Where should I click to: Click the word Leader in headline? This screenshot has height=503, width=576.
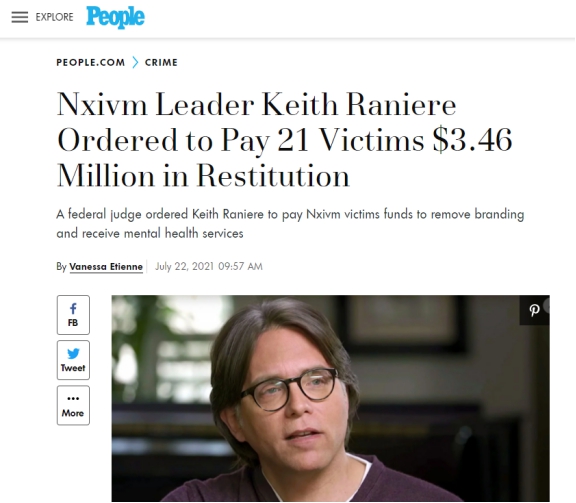tap(205, 105)
